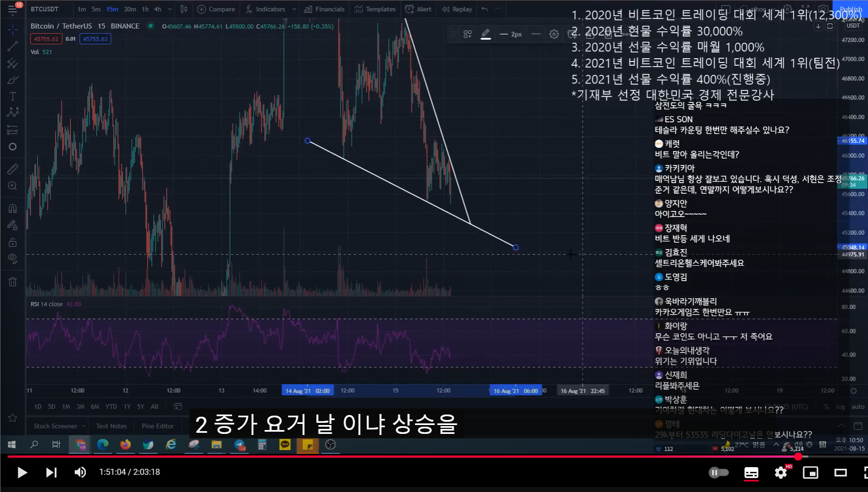Select the 1M date range
This screenshot has width=868, height=492.
[66, 406]
